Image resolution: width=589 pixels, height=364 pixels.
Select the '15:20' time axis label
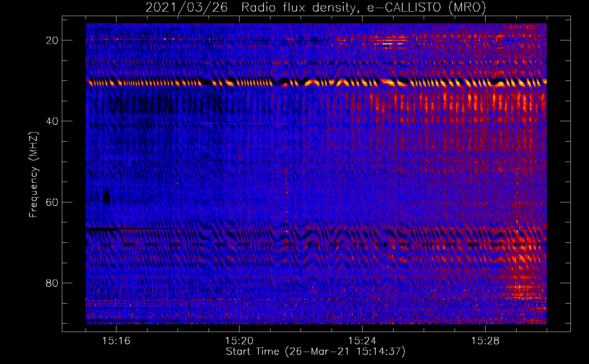click(239, 341)
